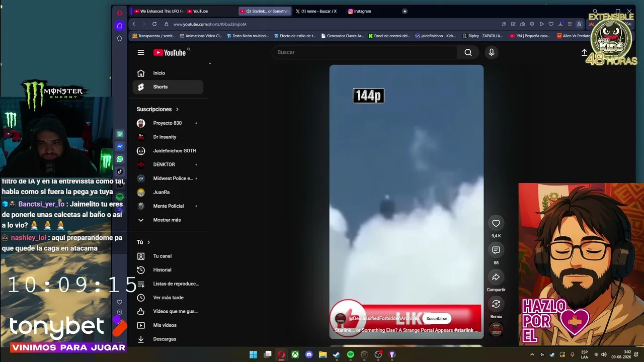Show hidden system tray icons

[532, 354]
